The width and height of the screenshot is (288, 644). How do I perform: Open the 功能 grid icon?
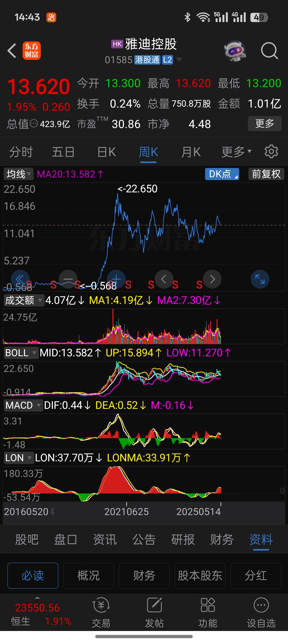tap(208, 605)
